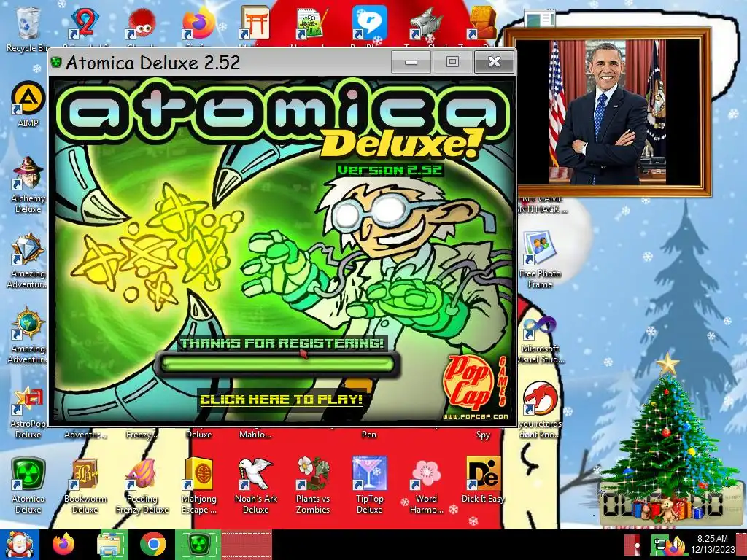This screenshot has width=747, height=560.
Task: Select the Dick It Easy shortcut
Action: (483, 481)
